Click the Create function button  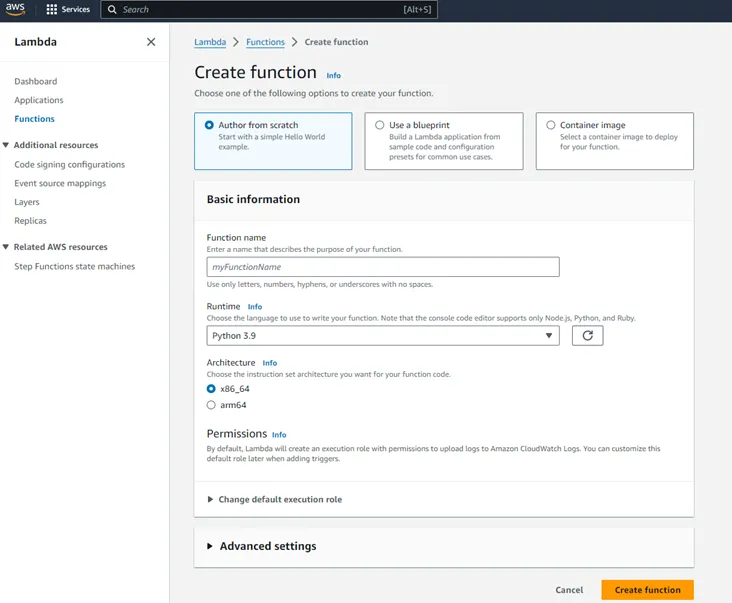tap(648, 590)
